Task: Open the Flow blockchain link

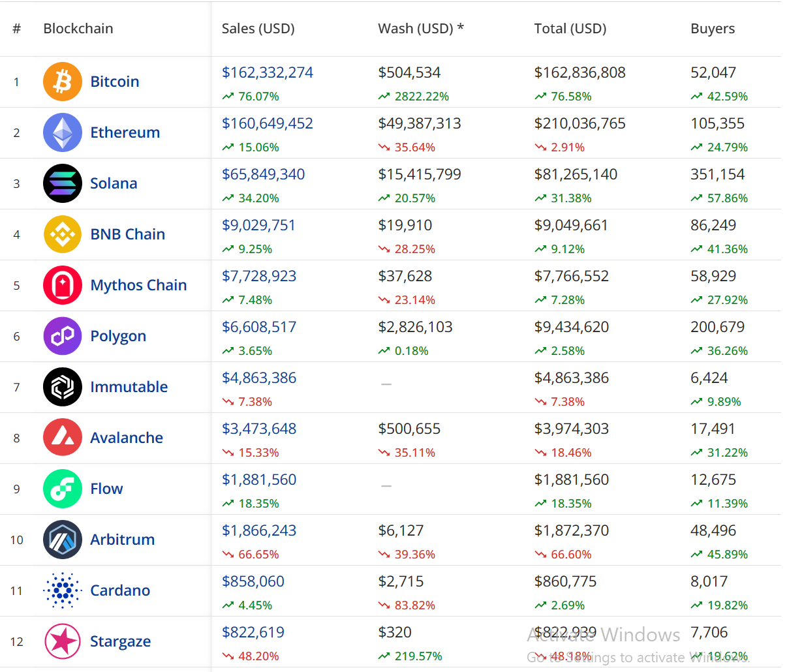Action: 106,489
